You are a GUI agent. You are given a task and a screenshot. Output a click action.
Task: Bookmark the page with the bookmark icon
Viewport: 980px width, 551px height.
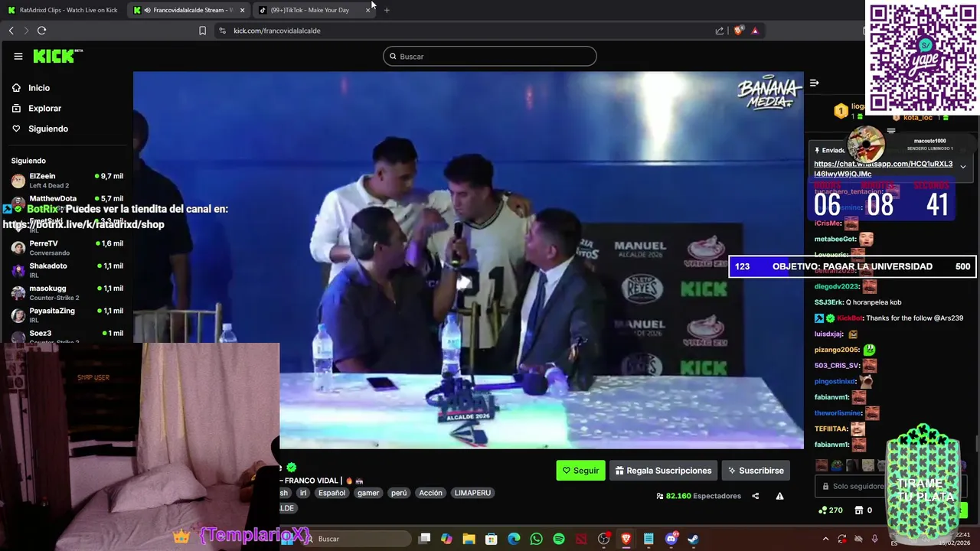202,31
